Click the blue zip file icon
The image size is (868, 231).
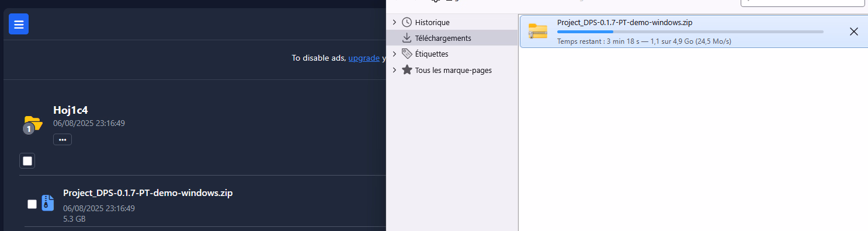(48, 203)
